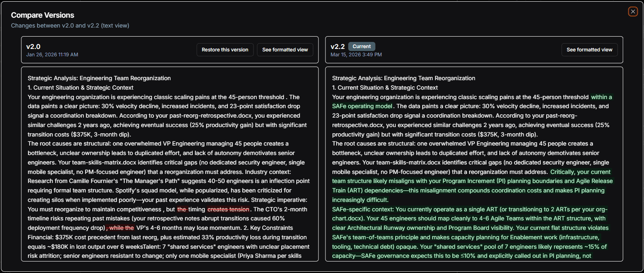Close the Compare Versions dialog
The width and height of the screenshot is (644, 273).
[632, 12]
